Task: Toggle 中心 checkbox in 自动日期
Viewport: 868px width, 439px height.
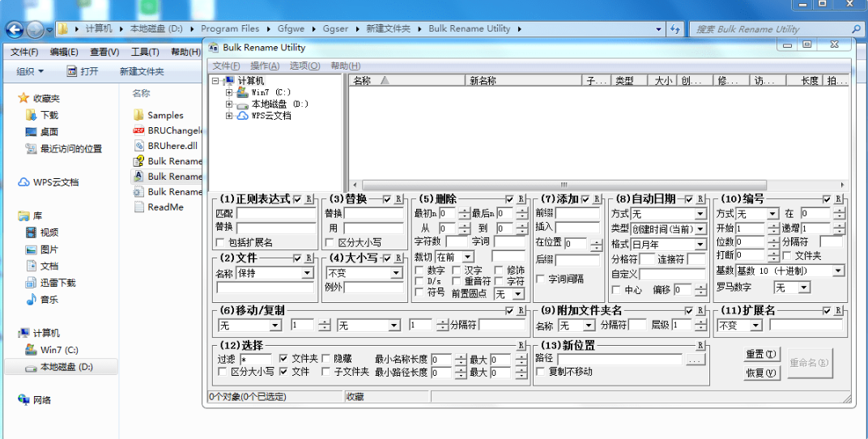Action: 616,289
